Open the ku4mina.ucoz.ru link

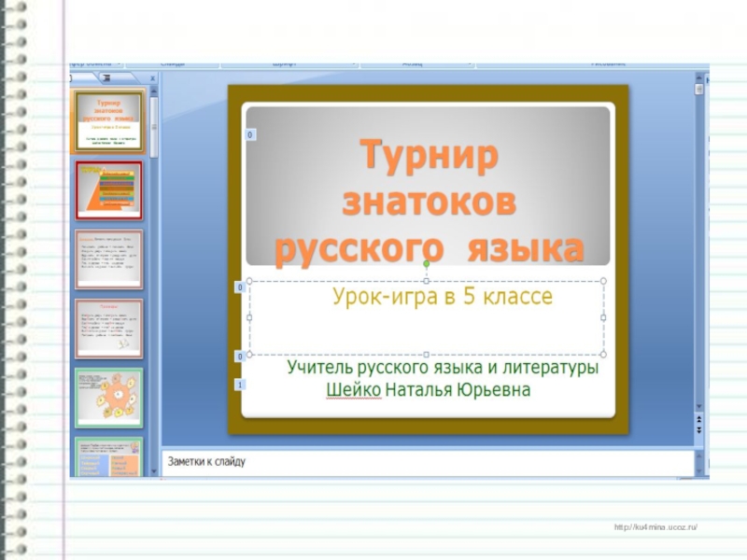click(x=655, y=528)
